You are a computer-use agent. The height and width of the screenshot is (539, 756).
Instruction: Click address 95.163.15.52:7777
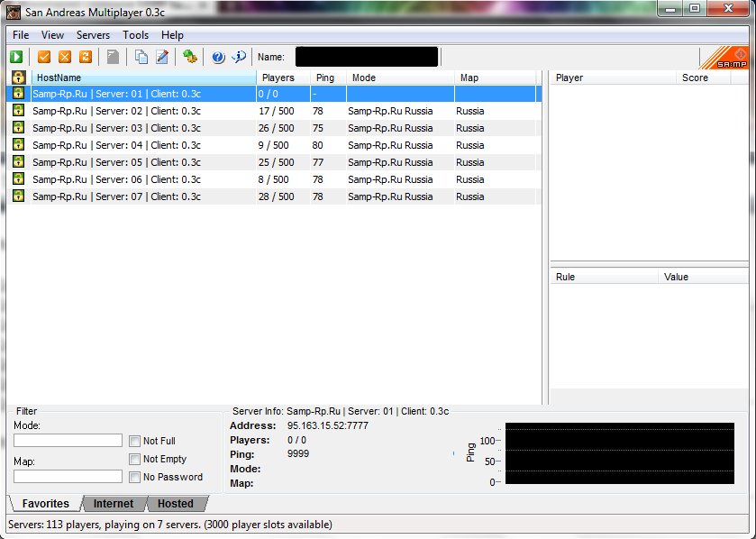tap(328, 425)
